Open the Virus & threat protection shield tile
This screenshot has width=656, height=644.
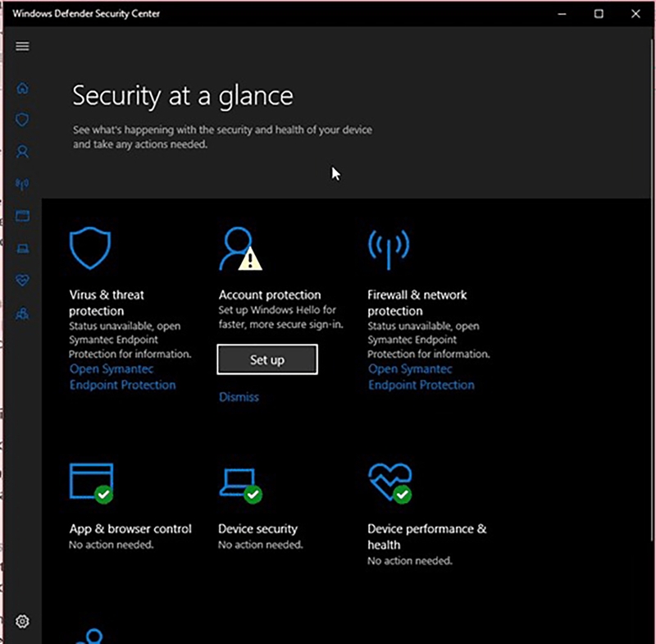90,248
